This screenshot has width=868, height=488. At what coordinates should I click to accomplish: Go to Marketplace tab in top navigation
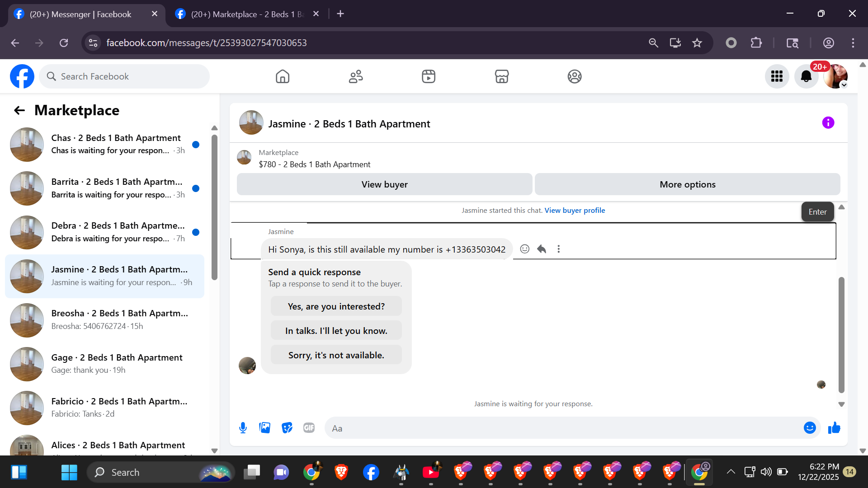pyautogui.click(x=501, y=76)
